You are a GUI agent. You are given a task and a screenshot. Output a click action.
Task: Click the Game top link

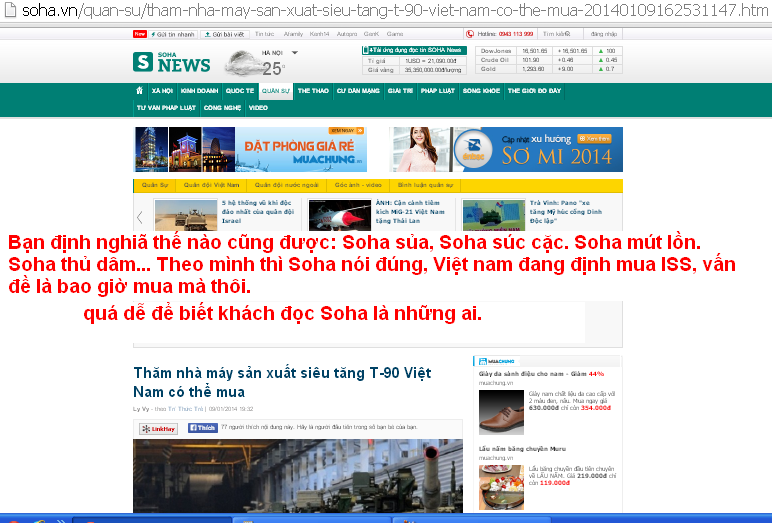tap(395, 34)
